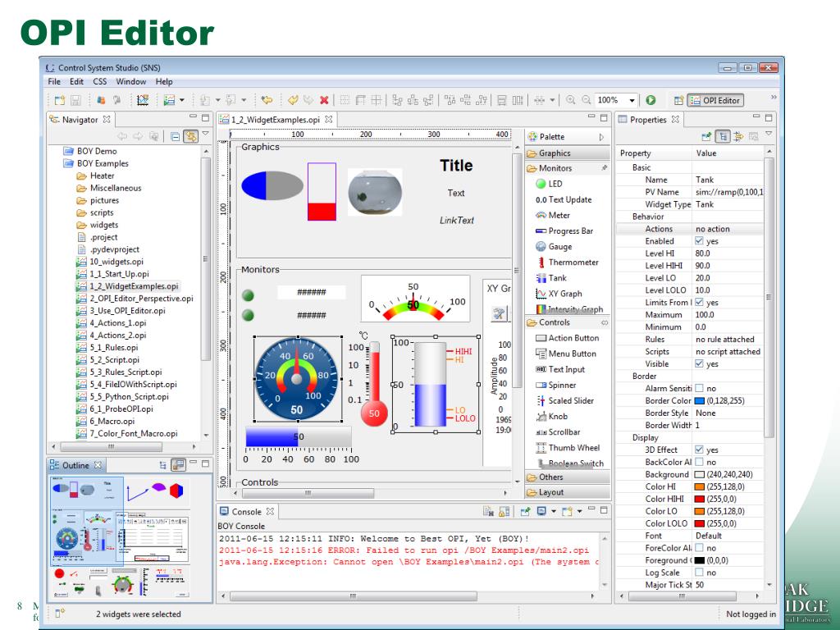Image resolution: width=840 pixels, height=630 pixels.
Task: Select LED widget in palette
Action: tap(549, 184)
